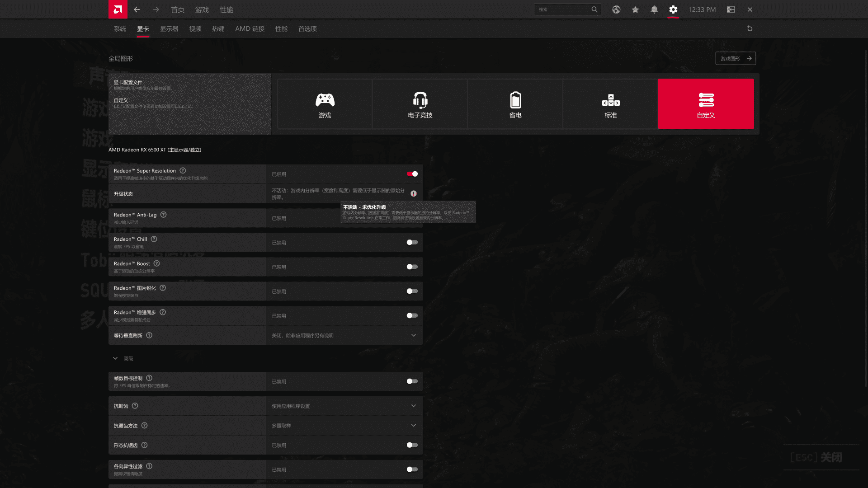Open help for 等待垂直刷新
The width and height of the screenshot is (868, 488).
(149, 335)
